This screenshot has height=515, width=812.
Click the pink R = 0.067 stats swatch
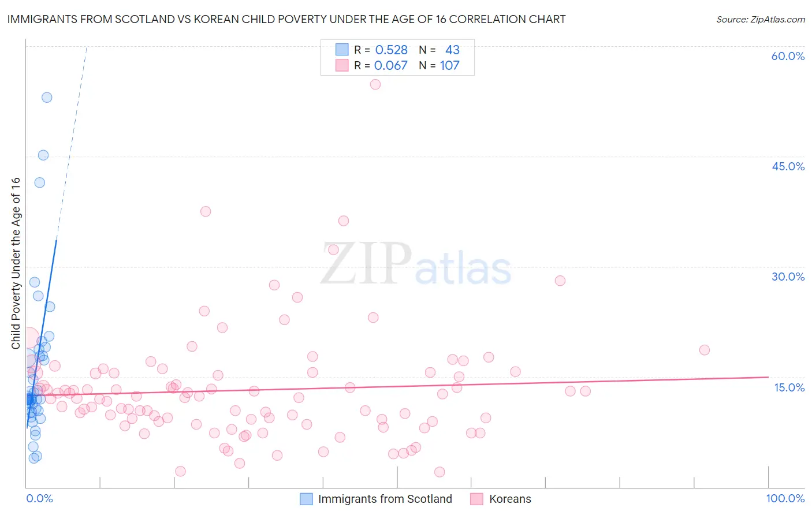(342, 65)
